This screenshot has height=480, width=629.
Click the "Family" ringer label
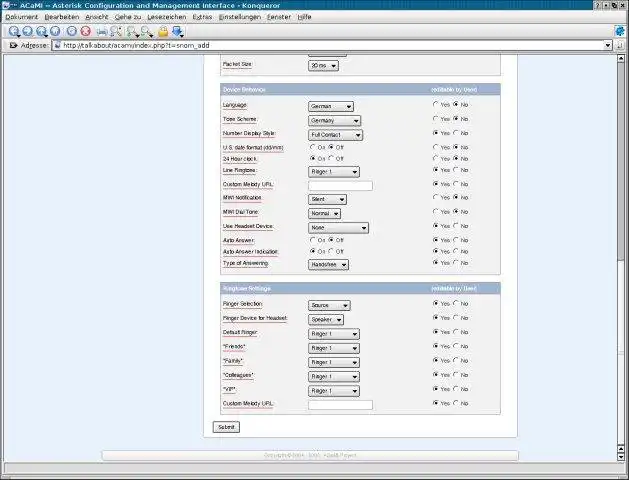pos(233,361)
